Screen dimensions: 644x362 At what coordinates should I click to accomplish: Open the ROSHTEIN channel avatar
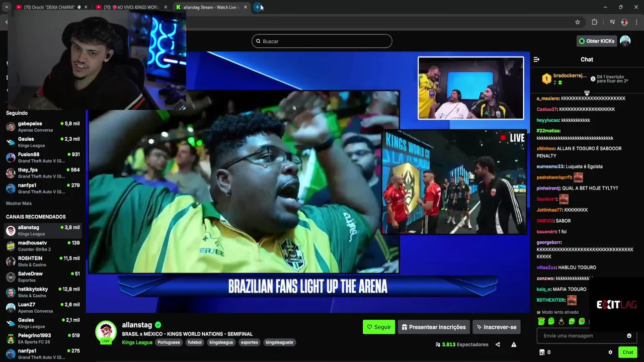click(11, 261)
